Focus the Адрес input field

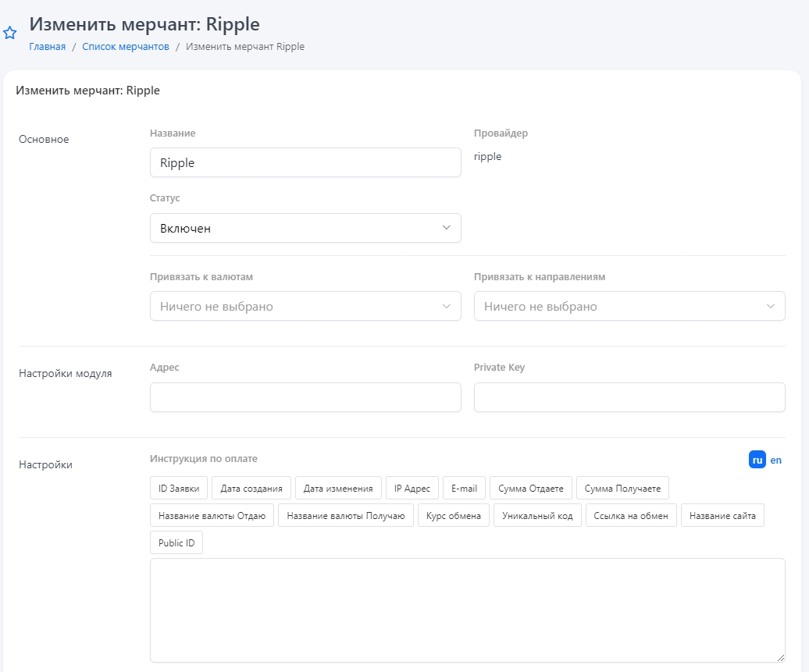click(x=305, y=397)
